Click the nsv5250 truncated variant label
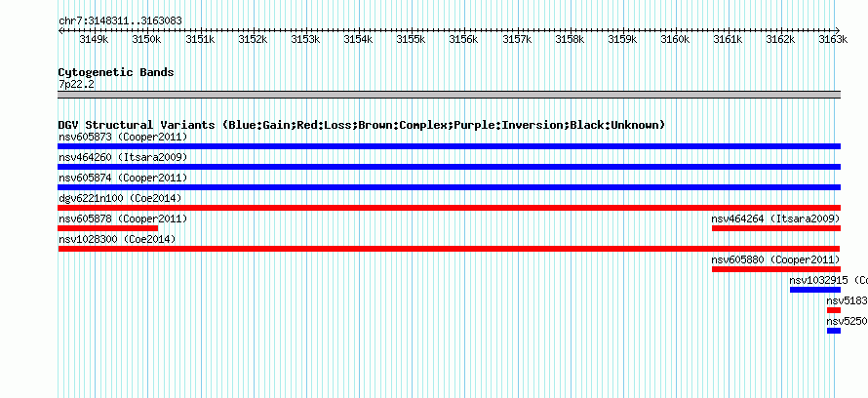The height and width of the screenshot is (398, 868). pos(847,321)
